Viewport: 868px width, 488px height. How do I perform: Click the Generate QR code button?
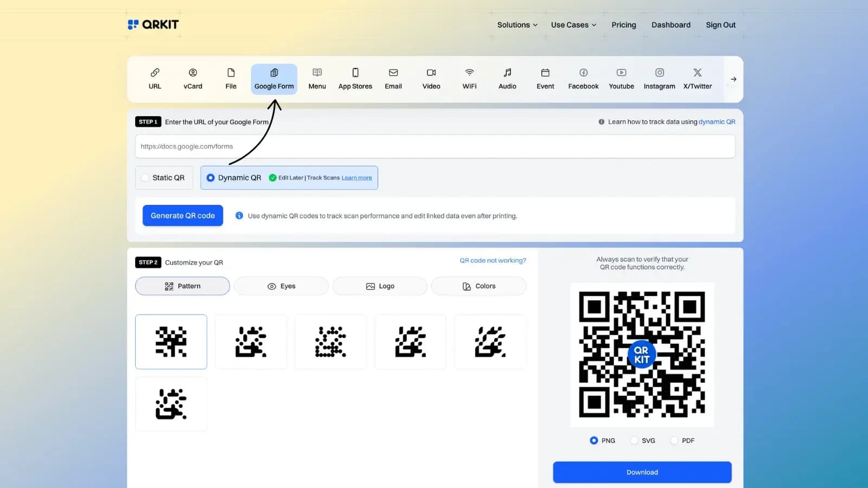click(x=182, y=215)
